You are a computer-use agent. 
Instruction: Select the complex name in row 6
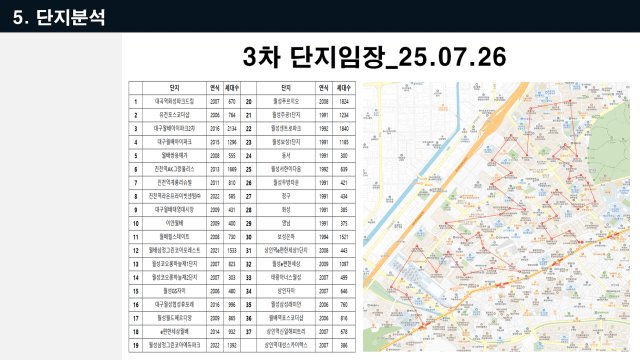[x=174, y=169]
